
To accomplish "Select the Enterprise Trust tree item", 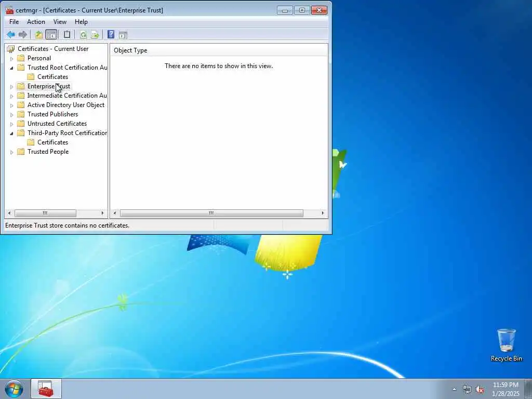I will pyautogui.click(x=48, y=86).
